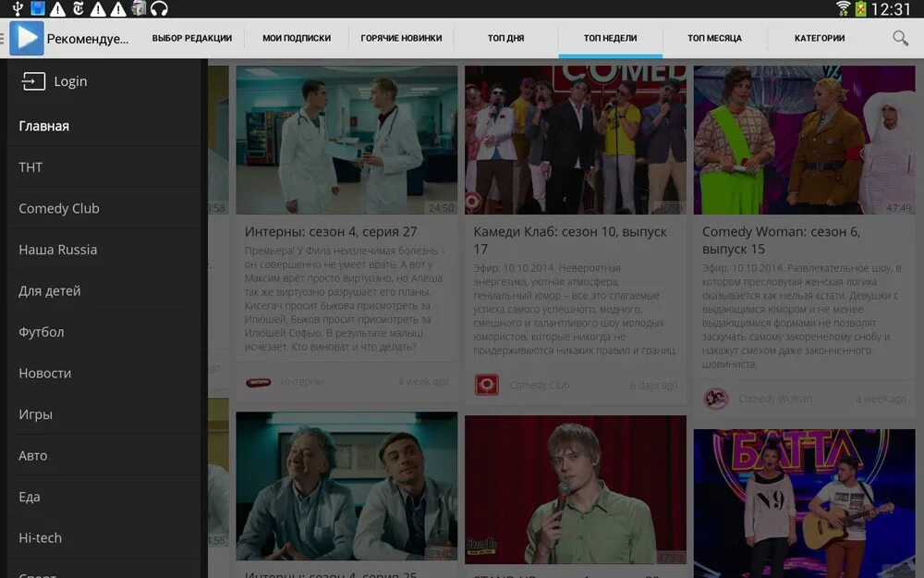Click the 24:50 duration label
The width and height of the screenshot is (924, 578).
(442, 208)
